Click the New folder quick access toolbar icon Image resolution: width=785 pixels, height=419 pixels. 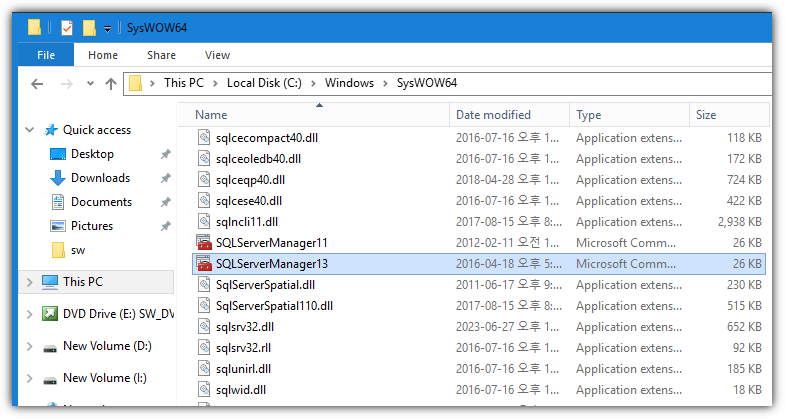(89, 28)
